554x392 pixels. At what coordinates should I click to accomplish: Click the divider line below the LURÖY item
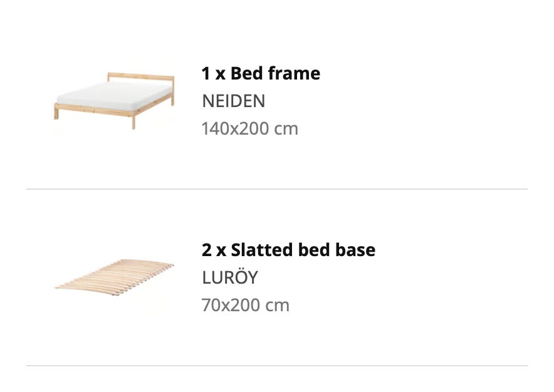tap(277, 366)
